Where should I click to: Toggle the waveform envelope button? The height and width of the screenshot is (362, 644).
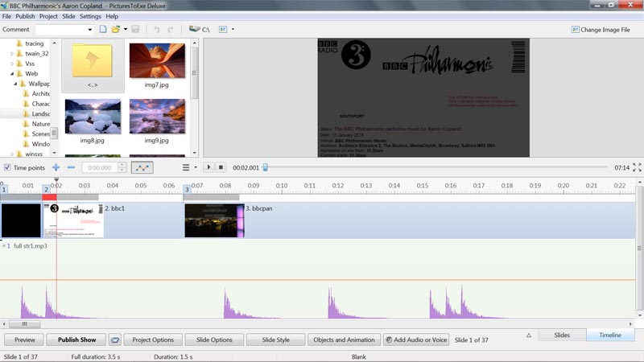142,167
